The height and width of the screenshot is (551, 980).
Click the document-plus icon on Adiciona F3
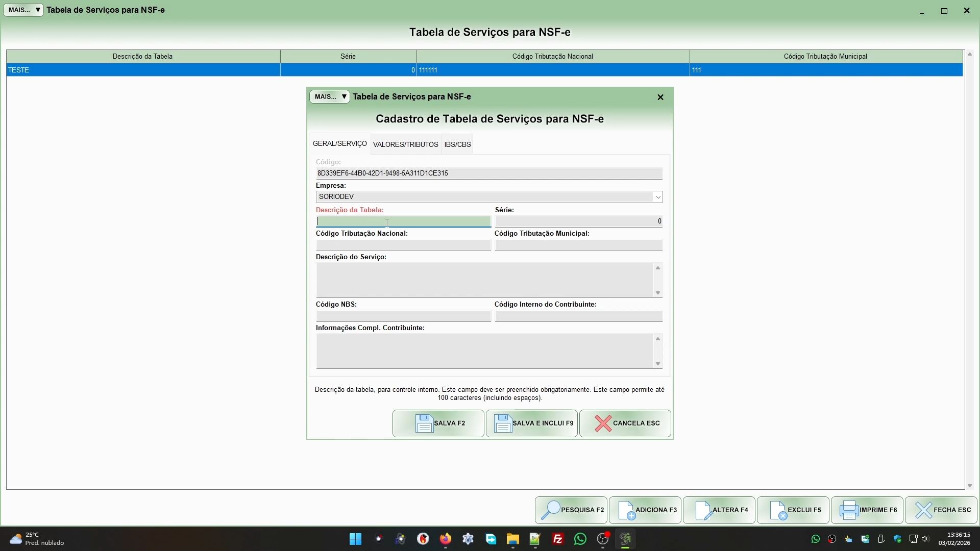(626, 510)
